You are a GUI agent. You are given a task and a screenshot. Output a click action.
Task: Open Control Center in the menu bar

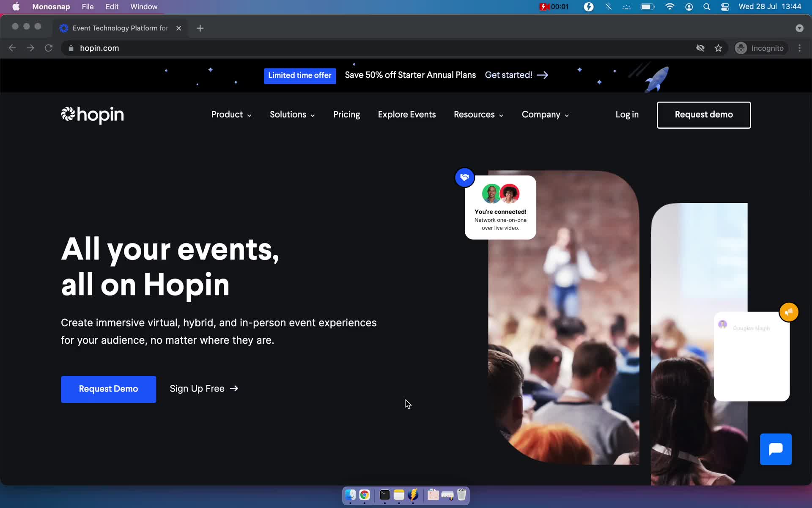(x=725, y=7)
